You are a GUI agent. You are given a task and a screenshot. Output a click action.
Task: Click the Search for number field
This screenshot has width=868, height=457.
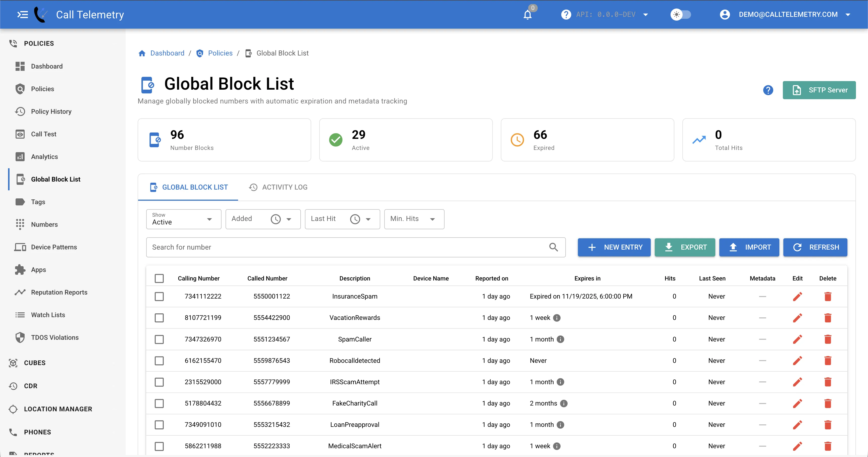pyautogui.click(x=347, y=247)
